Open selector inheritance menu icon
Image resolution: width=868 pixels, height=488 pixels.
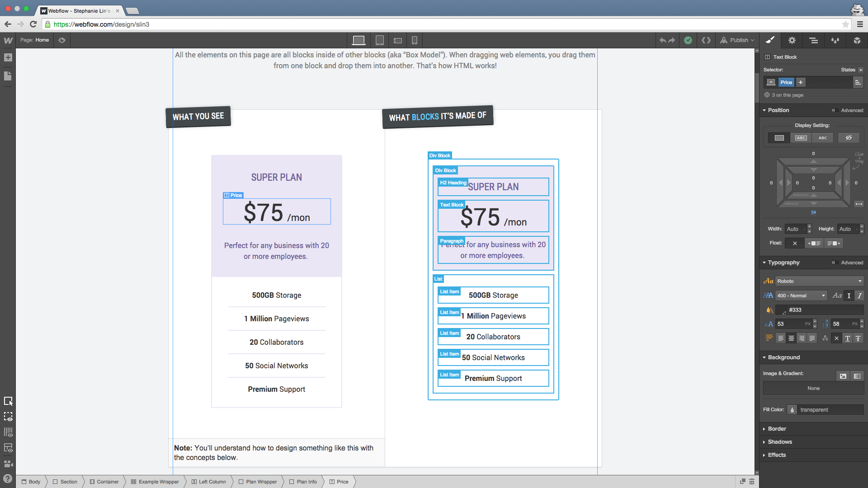858,82
